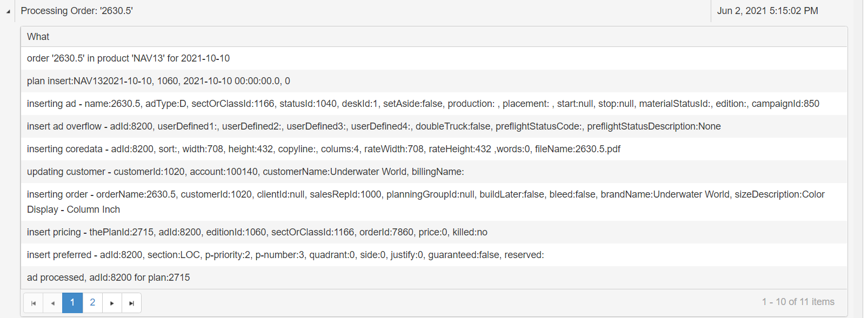Go to first page of log items
The height and width of the screenshot is (318, 868).
[34, 303]
